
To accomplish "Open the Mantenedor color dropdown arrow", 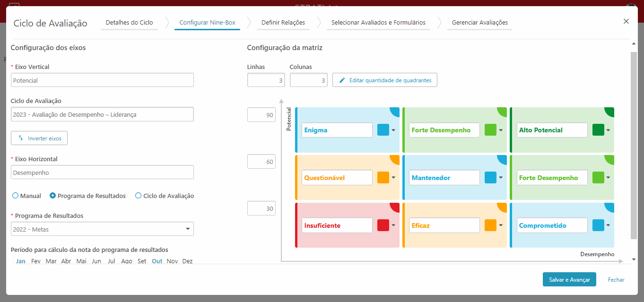I will [x=501, y=178].
